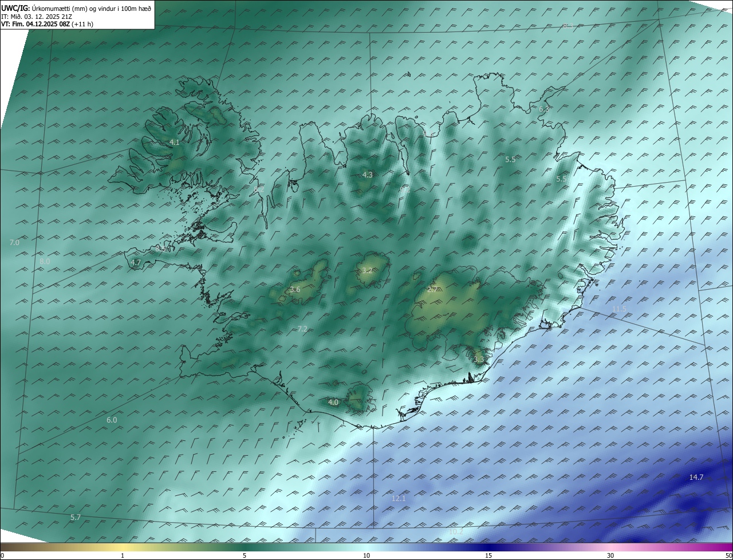The image size is (733, 560).
Task: Click the 3.2 value label on the glacier
Action: (x=368, y=270)
